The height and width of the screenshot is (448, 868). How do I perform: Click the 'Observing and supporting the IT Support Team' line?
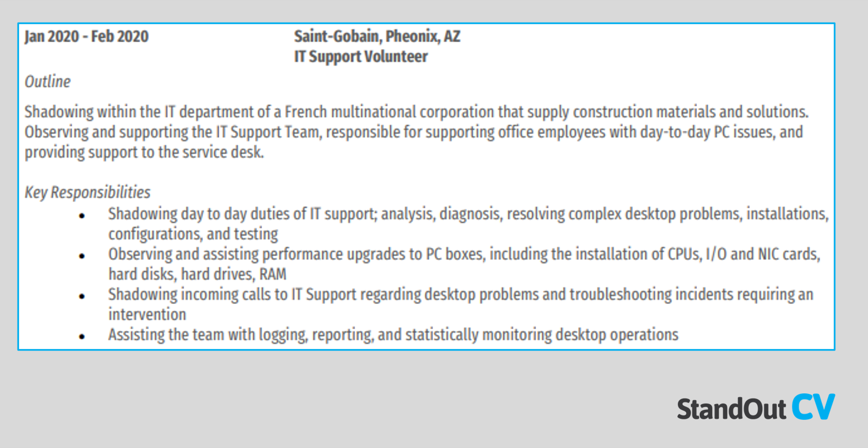[413, 132]
